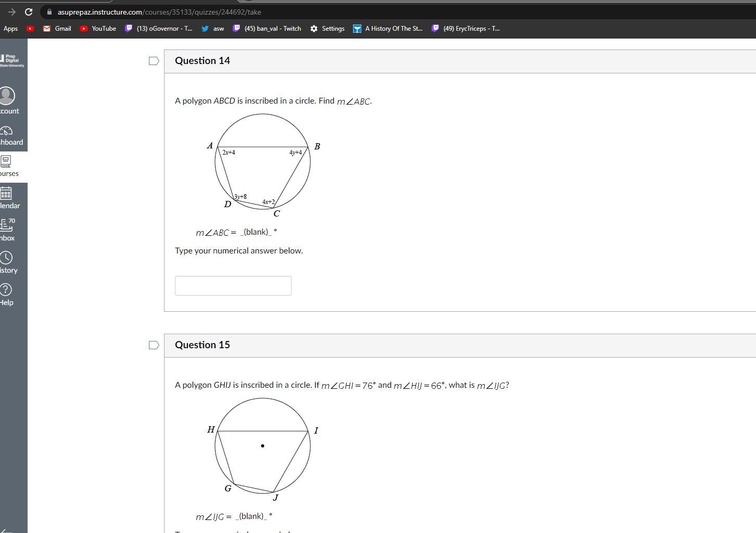Click the ASU Prep Digital logo

pyautogui.click(x=11, y=60)
